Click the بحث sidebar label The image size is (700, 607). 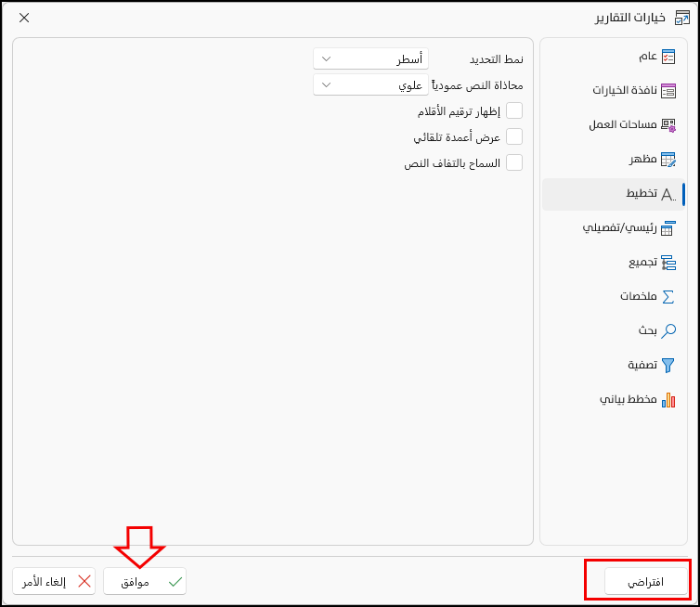[647, 330]
